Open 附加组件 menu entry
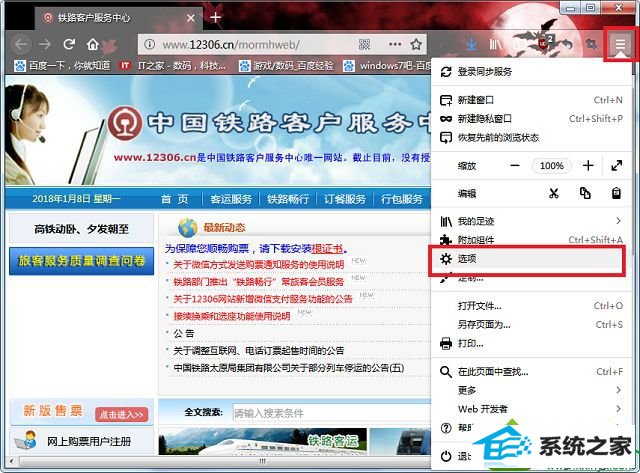 coord(531,240)
